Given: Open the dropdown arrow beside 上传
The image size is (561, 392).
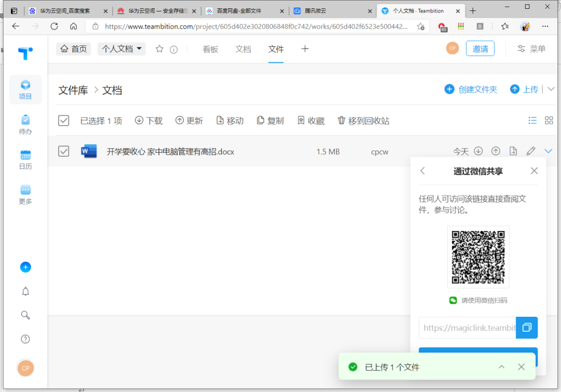Looking at the screenshot, I should (551, 89).
